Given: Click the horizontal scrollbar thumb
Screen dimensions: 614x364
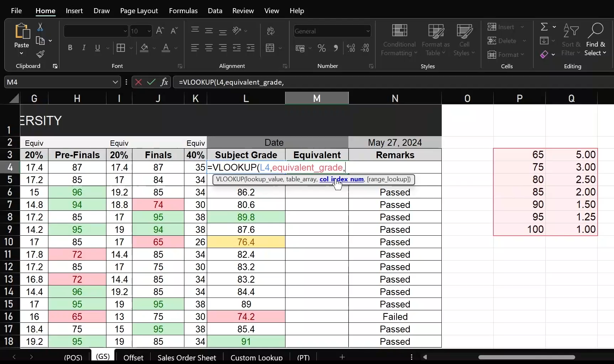Looking at the screenshot, I should (x=526, y=357).
